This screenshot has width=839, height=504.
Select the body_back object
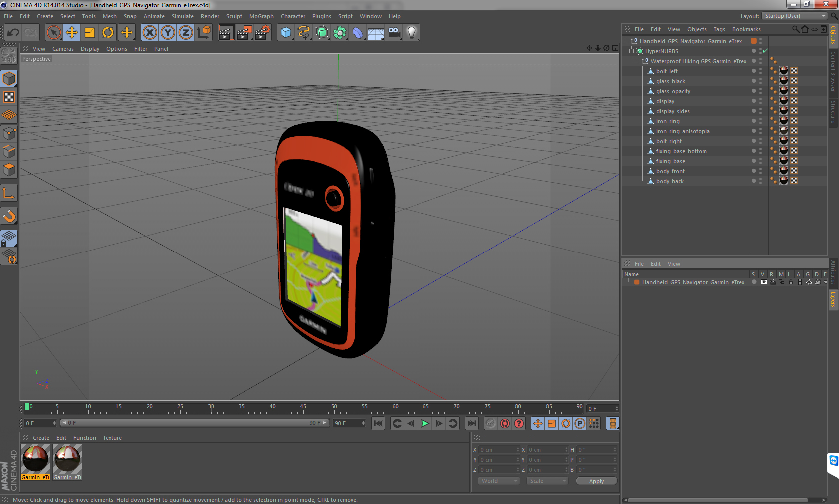tap(670, 181)
